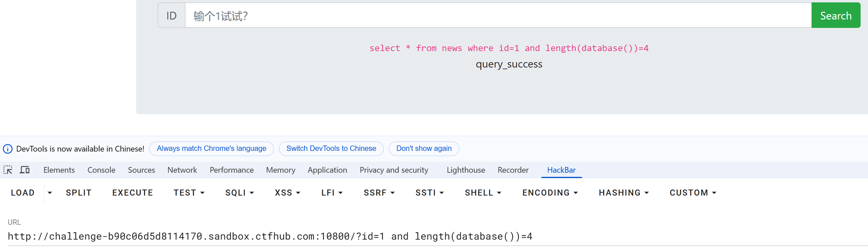Viewport: 868px width, 249px height.
Task: Click the DevTools info circle icon
Action: pos(8,149)
